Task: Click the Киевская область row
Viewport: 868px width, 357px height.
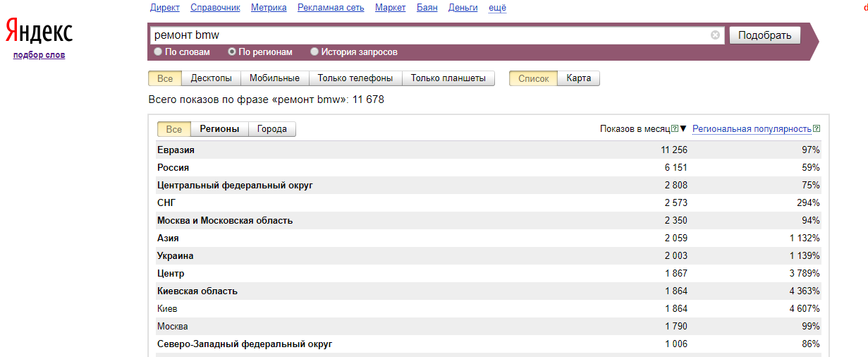Action: (489, 291)
